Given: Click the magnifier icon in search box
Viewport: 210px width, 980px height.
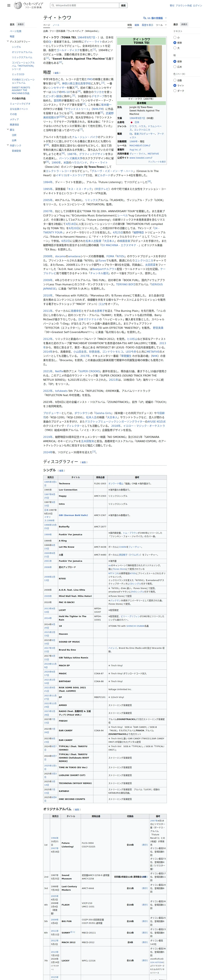Looking at the screenshot, I should (x=53, y=5).
